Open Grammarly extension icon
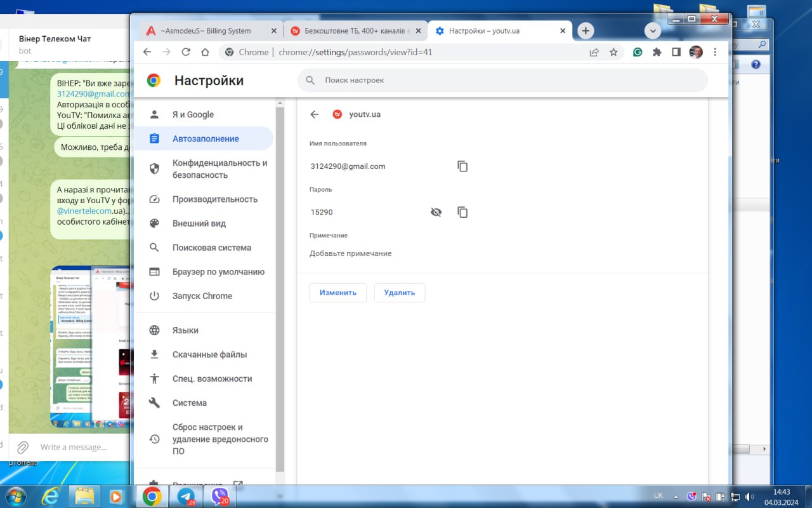 click(638, 52)
